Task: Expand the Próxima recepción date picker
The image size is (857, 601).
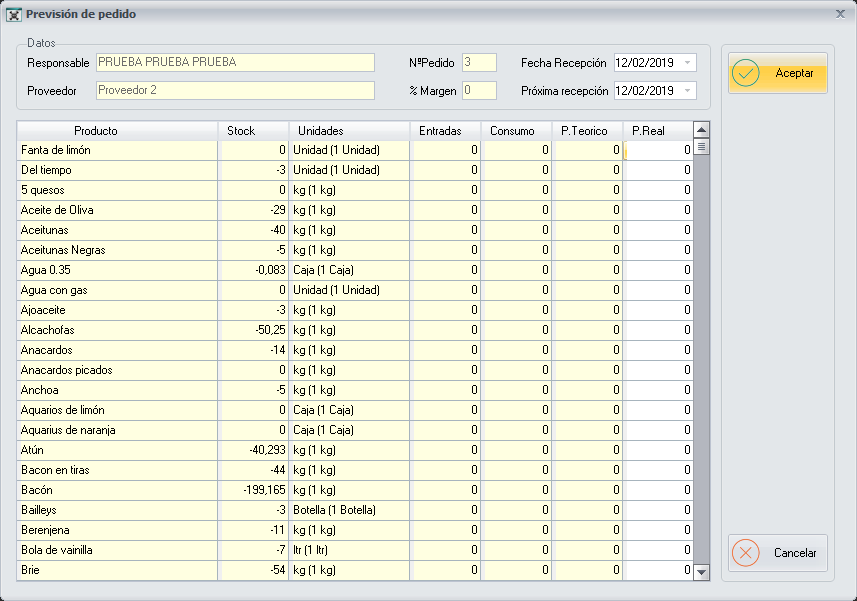Action: (x=687, y=91)
